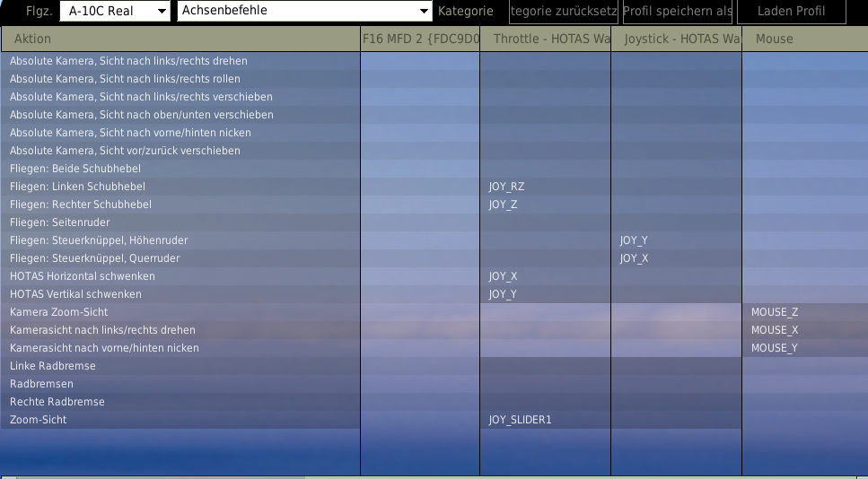868x479 pixels.
Task: Select Absolute Kamera, Sicht vor/zurück verschieben
Action: click(180, 151)
